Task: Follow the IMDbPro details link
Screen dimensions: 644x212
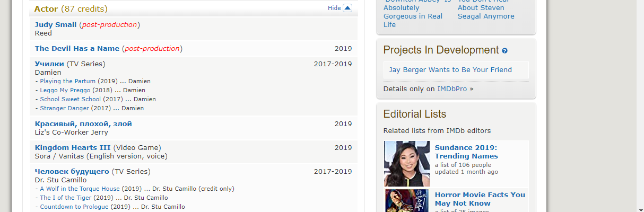Action: click(x=452, y=89)
